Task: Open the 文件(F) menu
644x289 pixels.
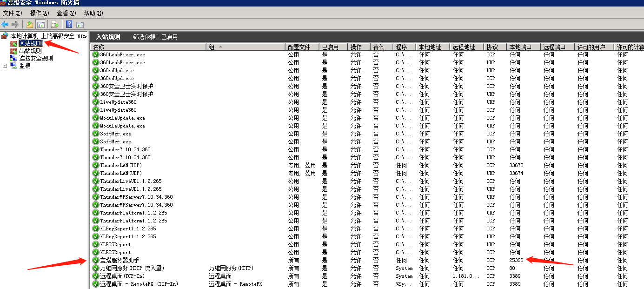Action: point(13,13)
